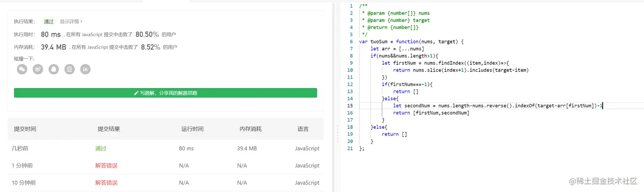Click the 'if(firstNum===-1){' code line

point(407,84)
